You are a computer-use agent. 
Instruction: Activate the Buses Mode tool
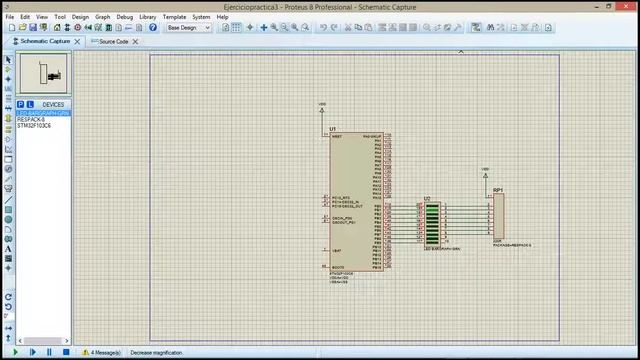click(8, 108)
